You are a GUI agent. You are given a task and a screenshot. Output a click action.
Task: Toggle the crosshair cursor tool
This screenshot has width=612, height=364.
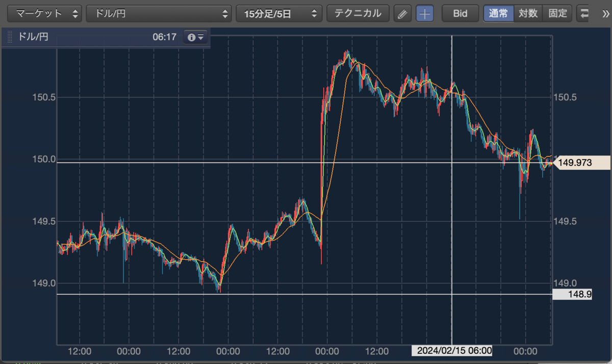coord(425,14)
